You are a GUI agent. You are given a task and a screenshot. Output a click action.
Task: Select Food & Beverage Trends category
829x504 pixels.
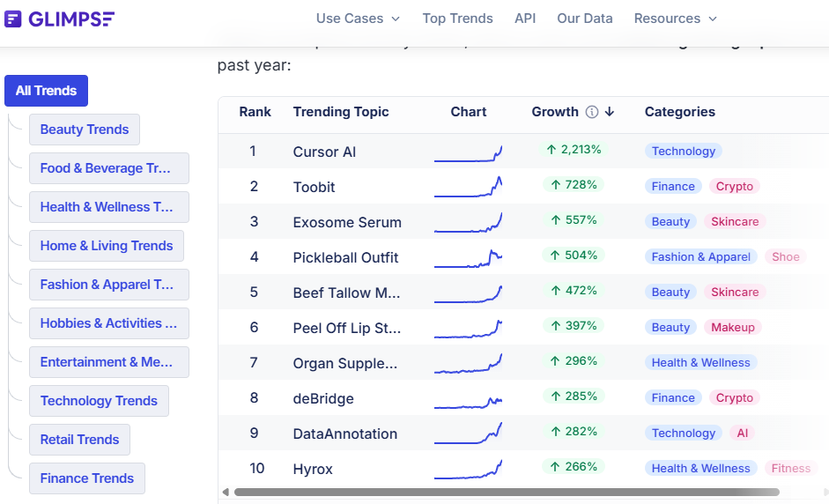coord(109,168)
